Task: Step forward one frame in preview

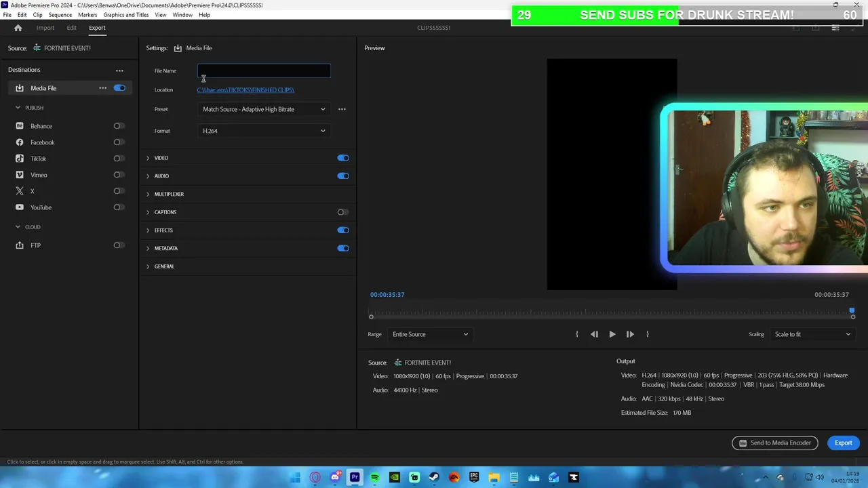Action: click(x=630, y=334)
